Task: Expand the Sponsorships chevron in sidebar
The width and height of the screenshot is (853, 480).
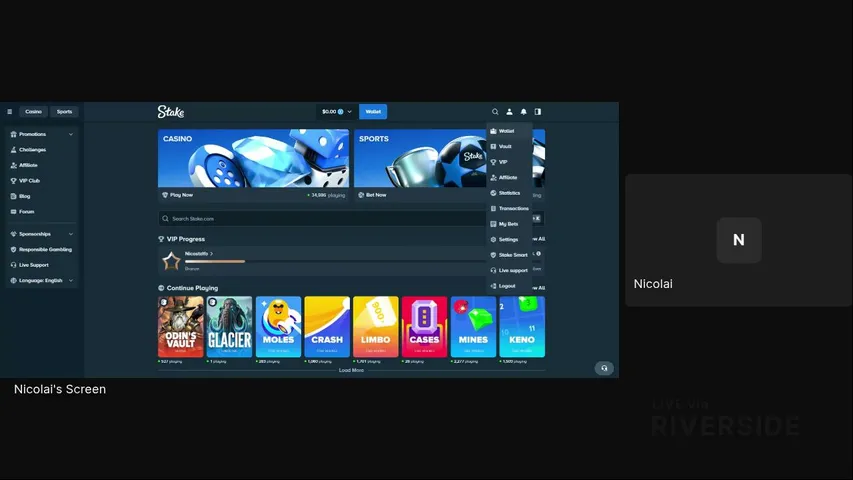Action: 71,234
